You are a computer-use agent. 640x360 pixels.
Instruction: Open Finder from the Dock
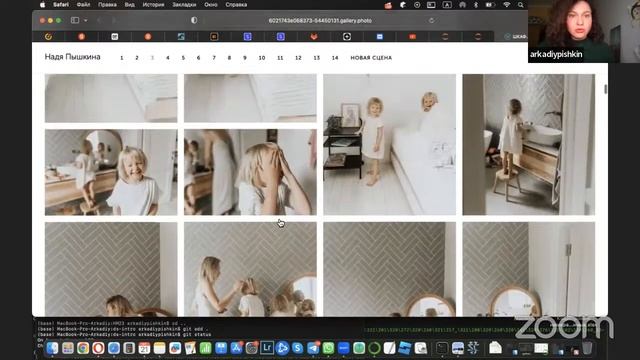(52, 348)
